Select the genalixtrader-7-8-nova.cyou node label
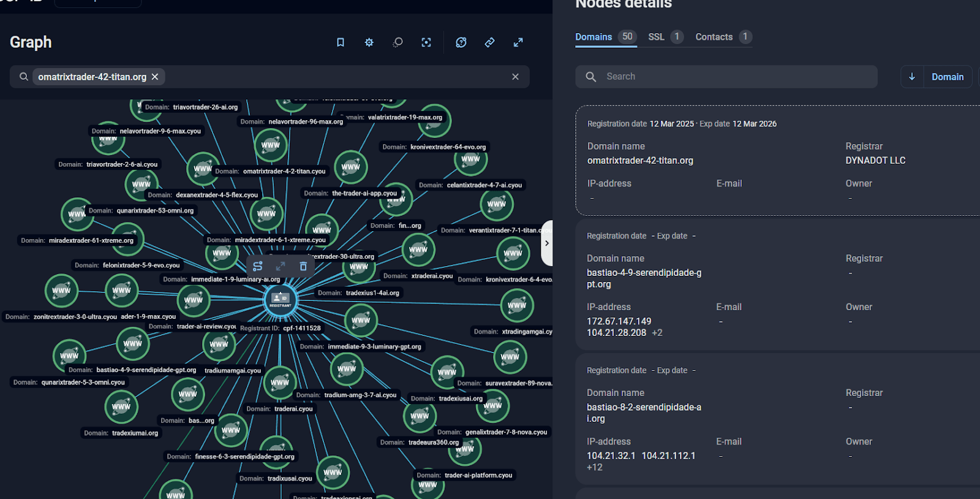Image resolution: width=980 pixels, height=499 pixels. click(492, 432)
